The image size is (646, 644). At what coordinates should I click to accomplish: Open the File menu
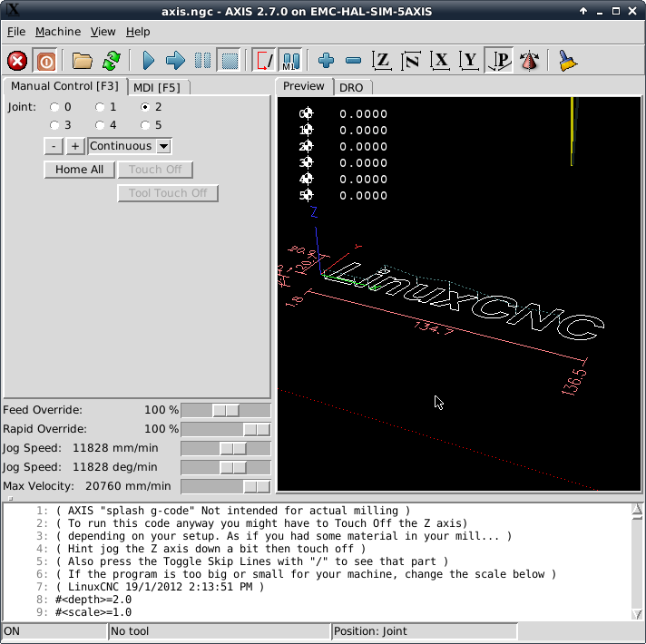coord(16,32)
